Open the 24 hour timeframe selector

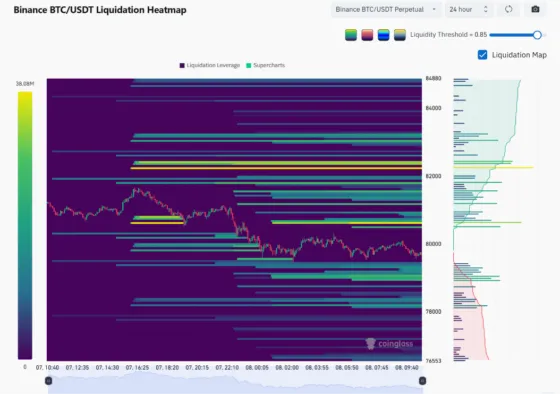tap(469, 10)
